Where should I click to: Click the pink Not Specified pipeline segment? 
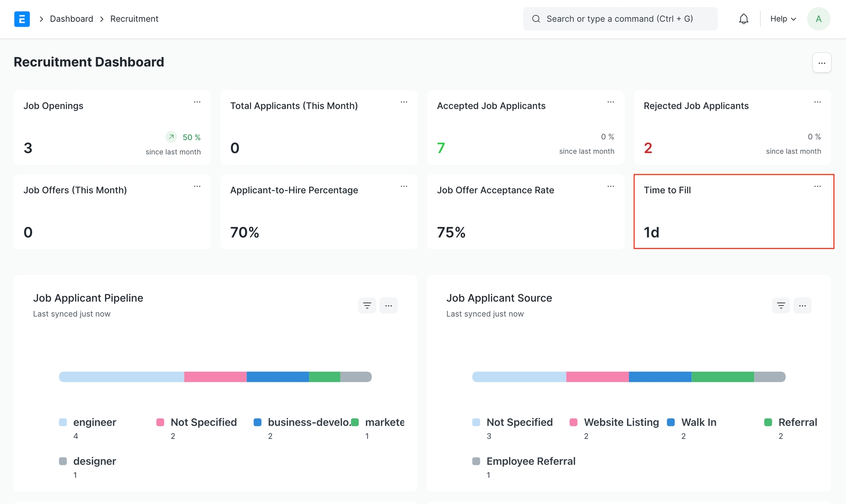(215, 377)
